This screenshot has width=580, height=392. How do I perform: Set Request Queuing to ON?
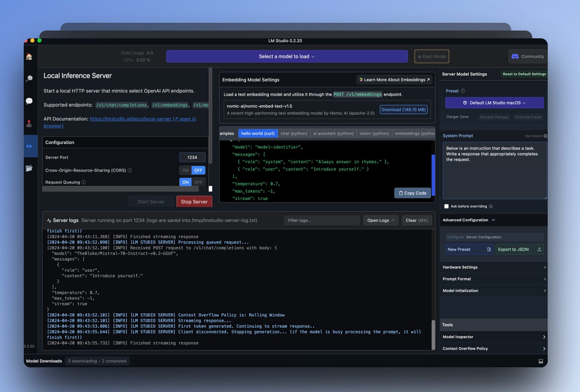click(185, 182)
